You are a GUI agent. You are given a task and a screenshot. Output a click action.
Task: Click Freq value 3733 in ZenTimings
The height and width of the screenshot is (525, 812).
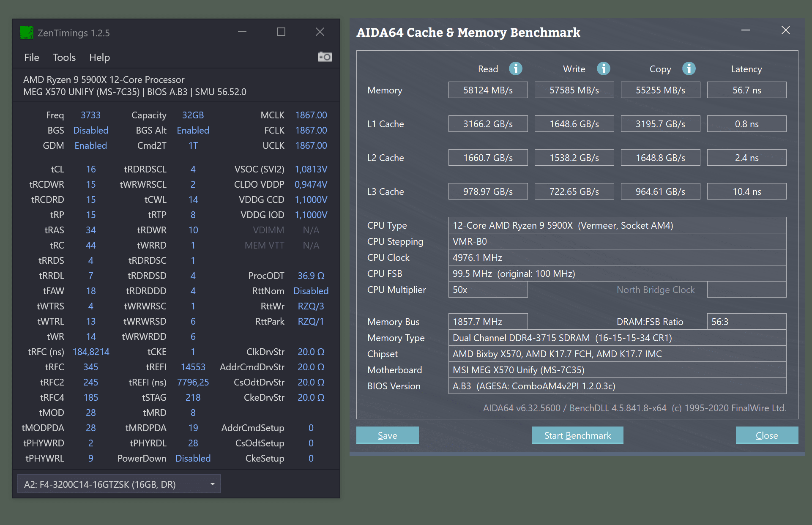click(x=90, y=115)
